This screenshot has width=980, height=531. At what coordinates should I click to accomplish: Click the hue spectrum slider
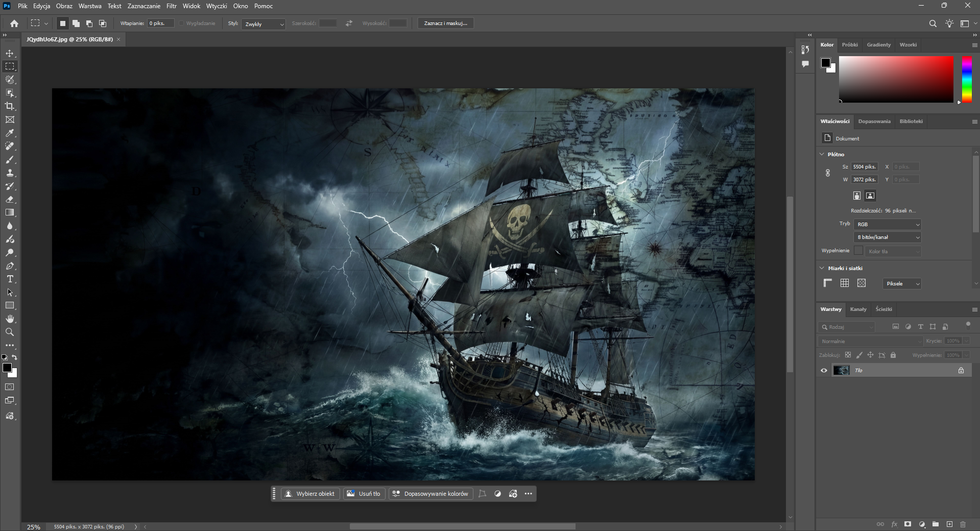(x=967, y=79)
